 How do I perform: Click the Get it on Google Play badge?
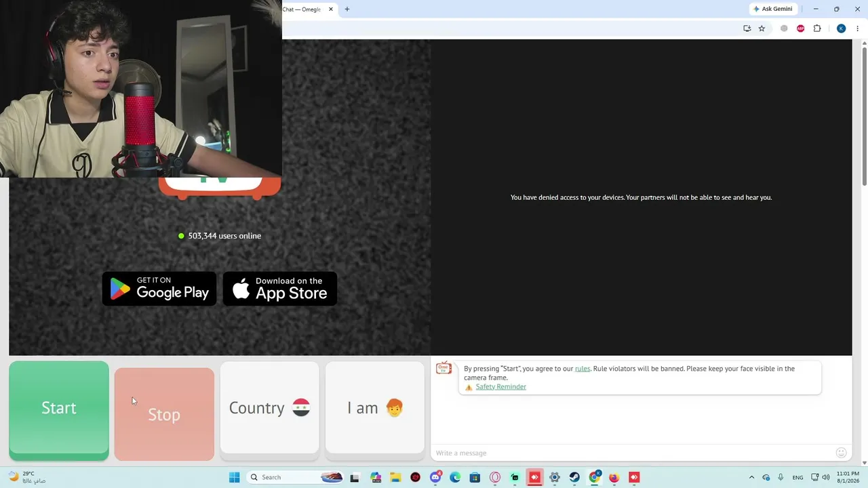pos(159,289)
